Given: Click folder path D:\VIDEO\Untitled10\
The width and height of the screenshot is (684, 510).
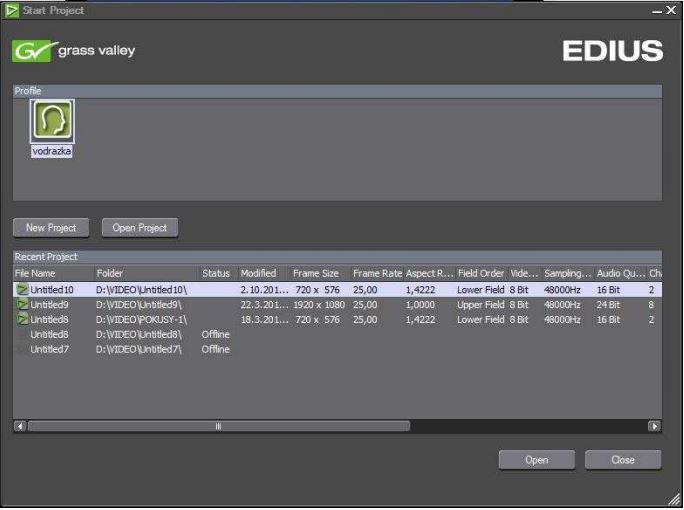Looking at the screenshot, I should pos(141,290).
